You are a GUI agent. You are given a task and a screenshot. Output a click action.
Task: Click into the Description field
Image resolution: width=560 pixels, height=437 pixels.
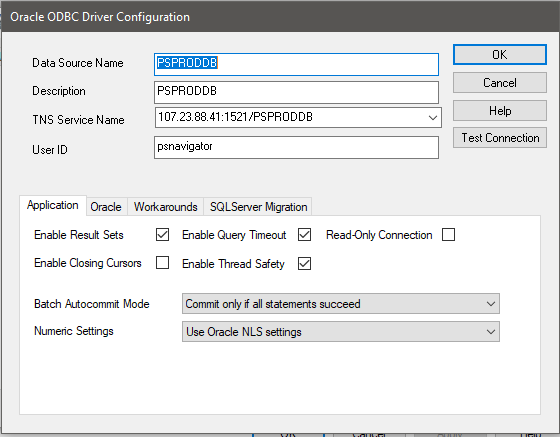(296, 92)
